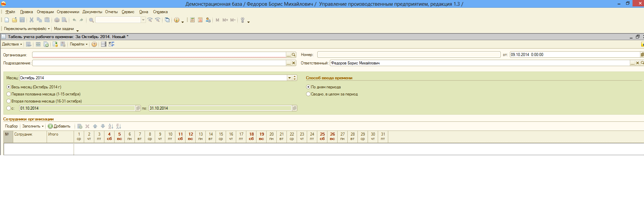Click the Подбор button
644x199 pixels.
pyautogui.click(x=11, y=126)
